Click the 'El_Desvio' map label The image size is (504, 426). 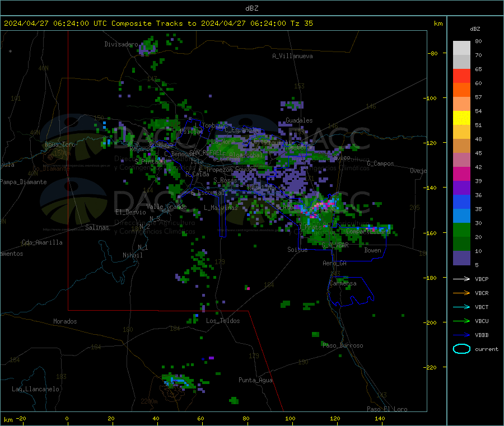click(x=130, y=212)
